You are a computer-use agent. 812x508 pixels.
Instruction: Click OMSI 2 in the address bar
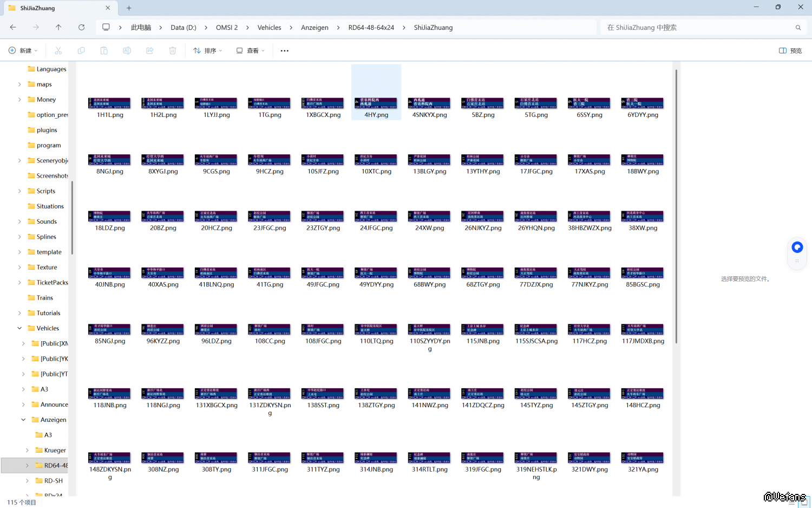[x=226, y=27]
